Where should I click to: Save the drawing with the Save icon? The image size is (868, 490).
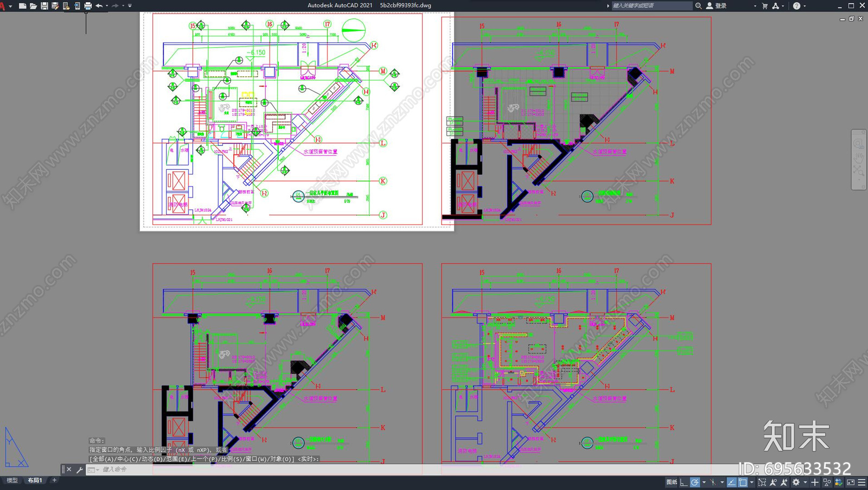[x=44, y=6]
